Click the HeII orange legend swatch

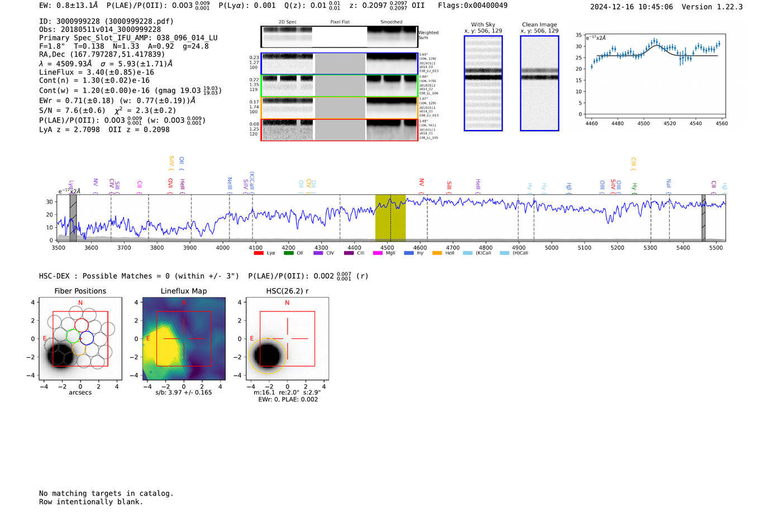[437, 253]
